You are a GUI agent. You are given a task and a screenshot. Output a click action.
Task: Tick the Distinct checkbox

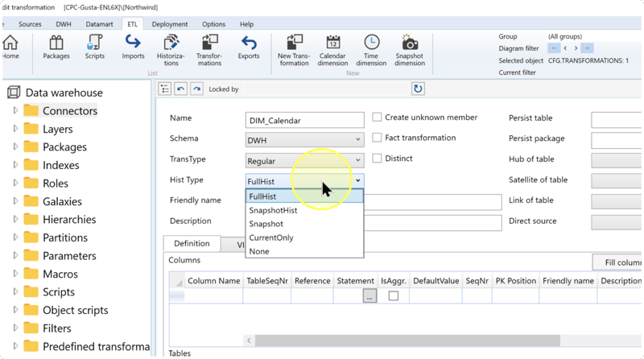click(x=377, y=158)
